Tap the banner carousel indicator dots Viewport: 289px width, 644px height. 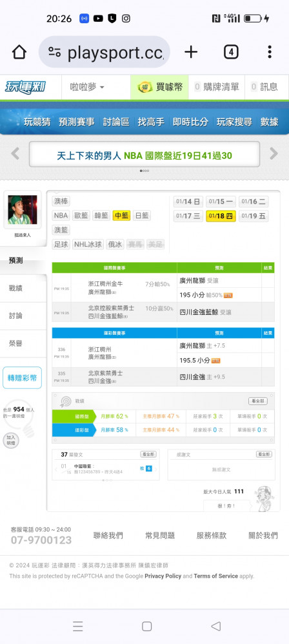tap(144, 171)
